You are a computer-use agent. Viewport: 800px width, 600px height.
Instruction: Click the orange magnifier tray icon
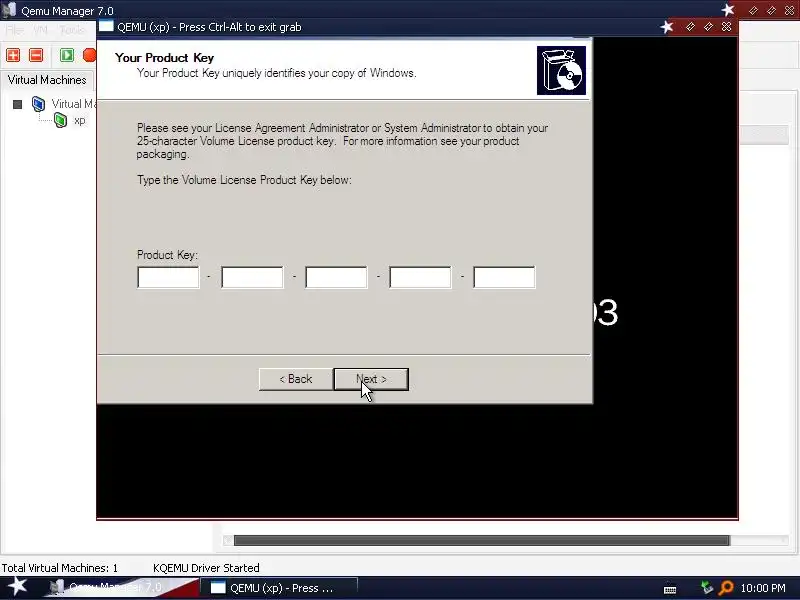click(x=726, y=588)
